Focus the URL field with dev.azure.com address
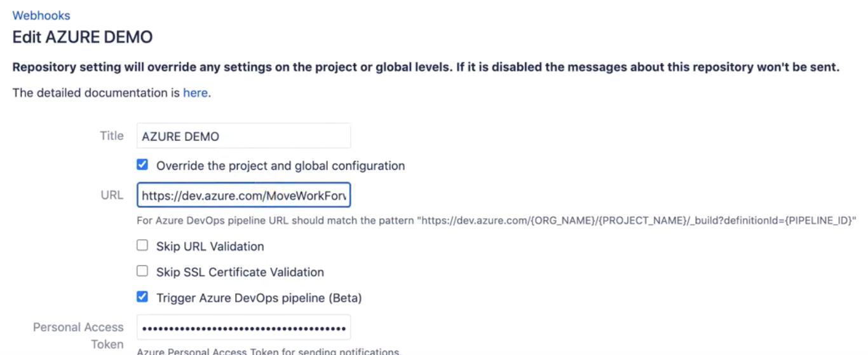Screen dimensions: 868x355 coord(243,196)
